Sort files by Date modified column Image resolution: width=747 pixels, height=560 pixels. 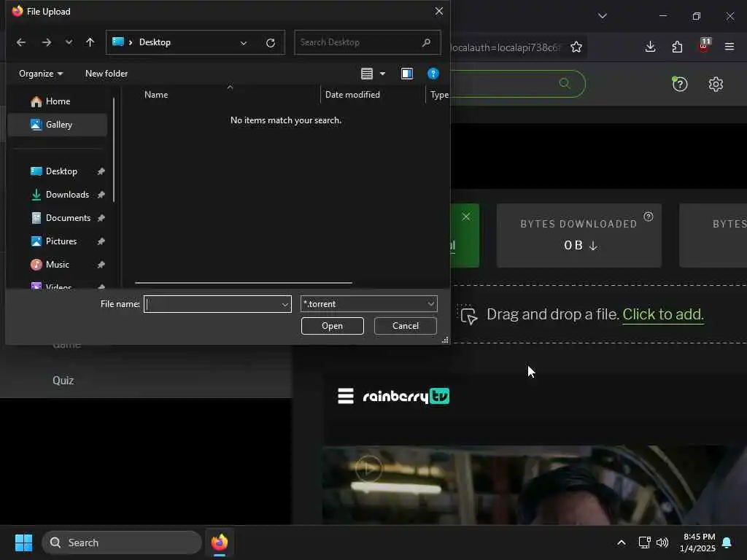point(352,94)
